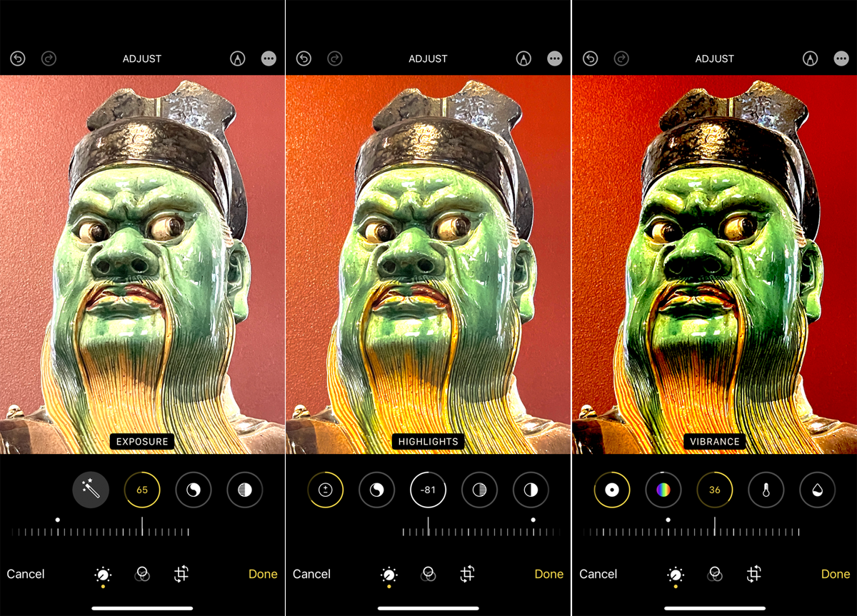Expand the ellipsis More options in Vibrance screen
Viewport: 857px width, 616px height.
click(841, 59)
